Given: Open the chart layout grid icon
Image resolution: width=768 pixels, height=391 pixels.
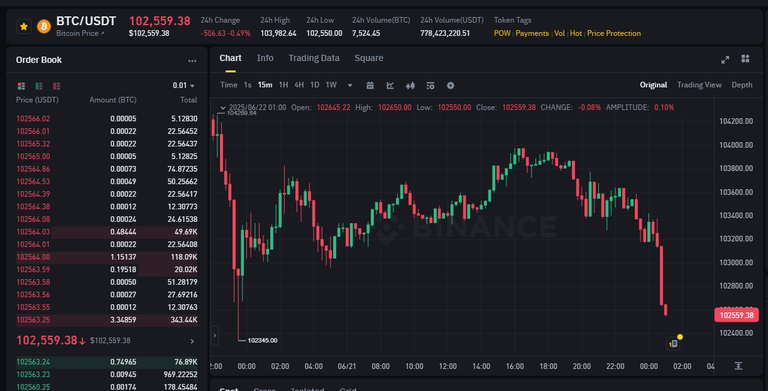Looking at the screenshot, I should (x=745, y=59).
